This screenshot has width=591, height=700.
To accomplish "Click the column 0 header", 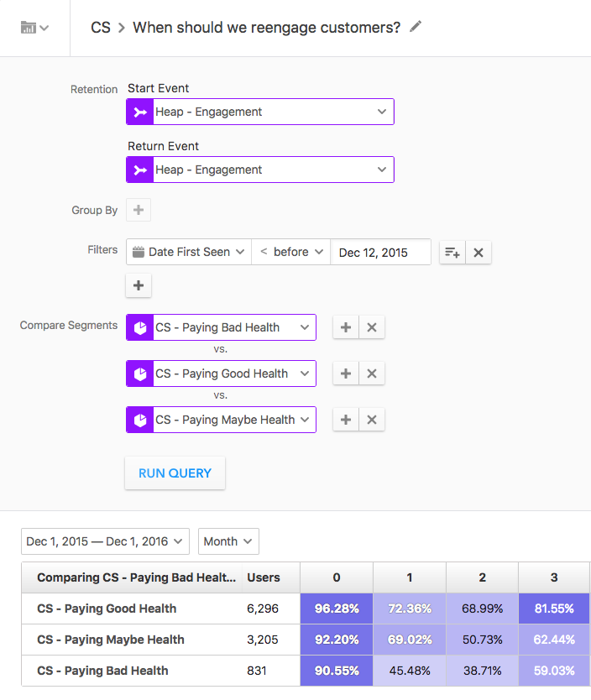I will (337, 577).
